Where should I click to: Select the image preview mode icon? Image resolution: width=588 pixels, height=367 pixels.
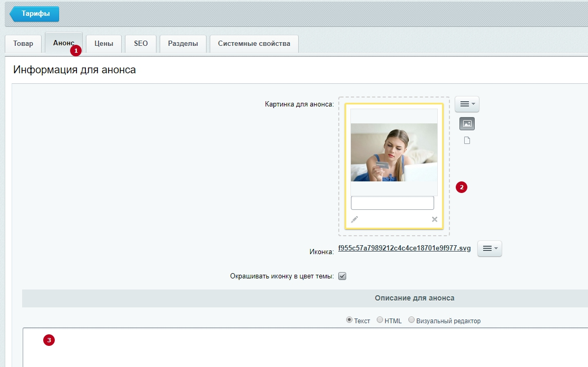(467, 123)
